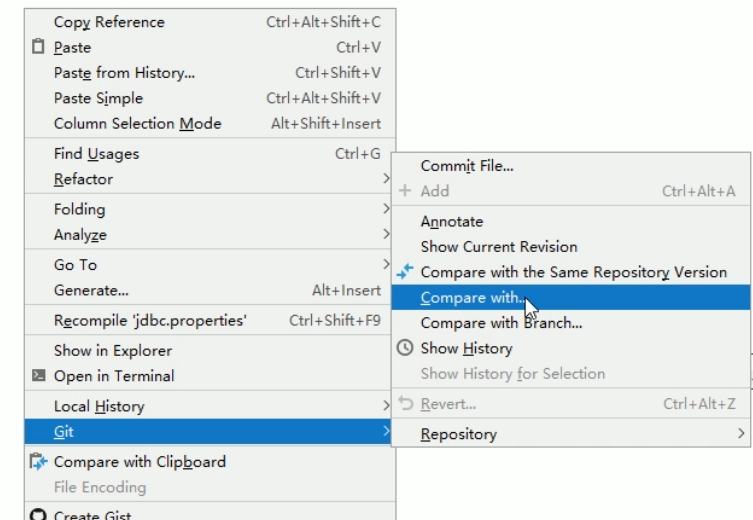Select Compare with Branch option
This screenshot has height=520, width=753.
coord(501,323)
